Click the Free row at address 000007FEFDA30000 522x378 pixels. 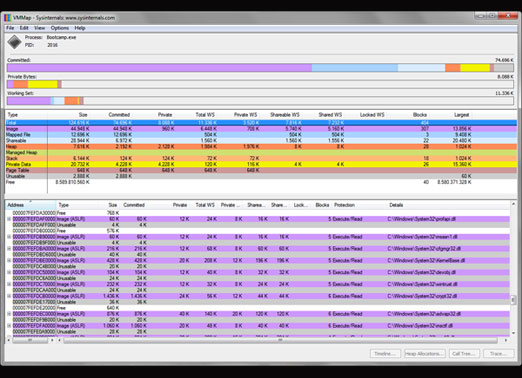(x=258, y=213)
